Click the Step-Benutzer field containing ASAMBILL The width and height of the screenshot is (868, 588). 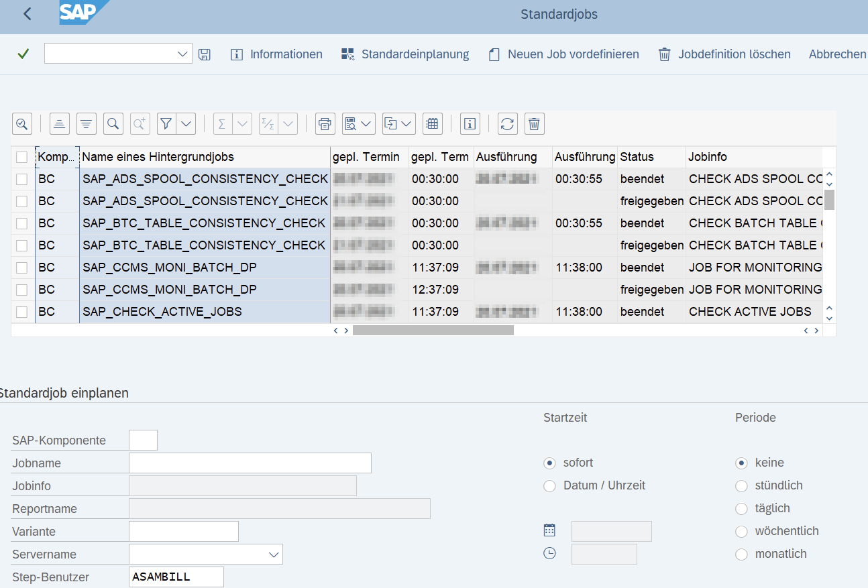[176, 577]
